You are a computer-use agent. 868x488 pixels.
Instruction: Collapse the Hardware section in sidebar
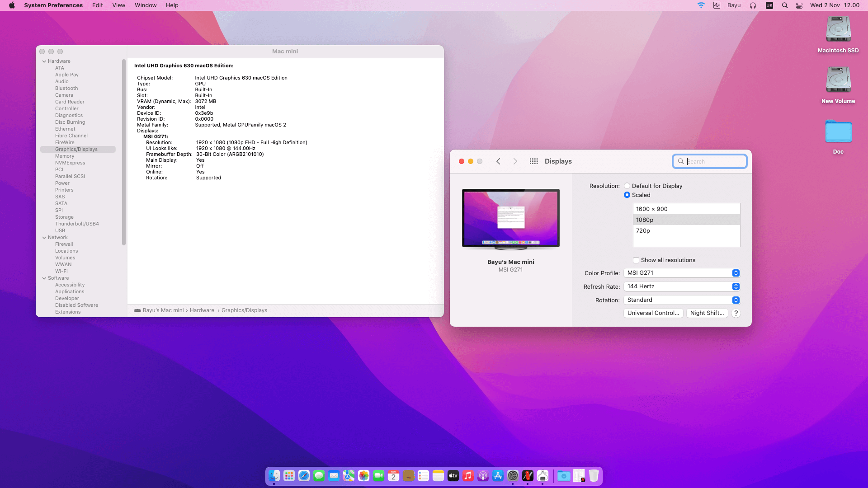point(44,61)
